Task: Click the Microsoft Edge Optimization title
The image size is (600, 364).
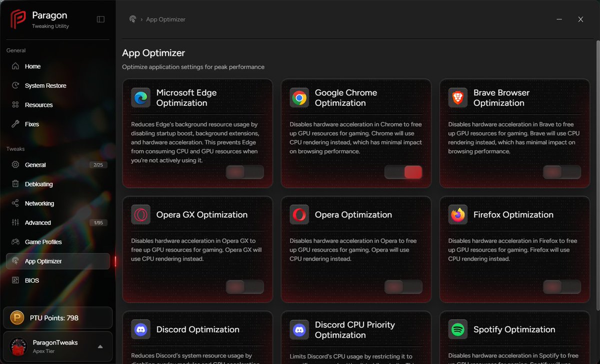Action: (x=186, y=98)
